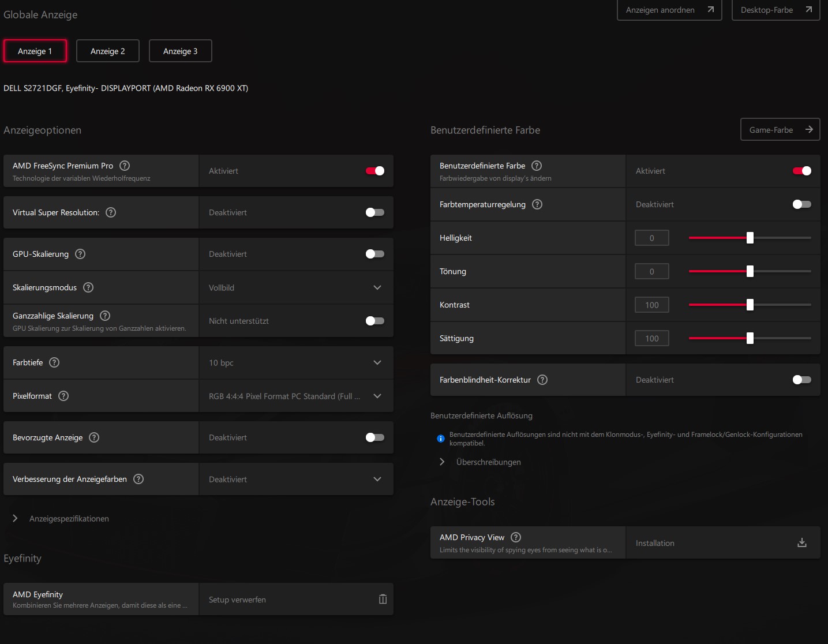Click the Sättigung slider handle
This screenshot has width=828, height=644.
(750, 338)
